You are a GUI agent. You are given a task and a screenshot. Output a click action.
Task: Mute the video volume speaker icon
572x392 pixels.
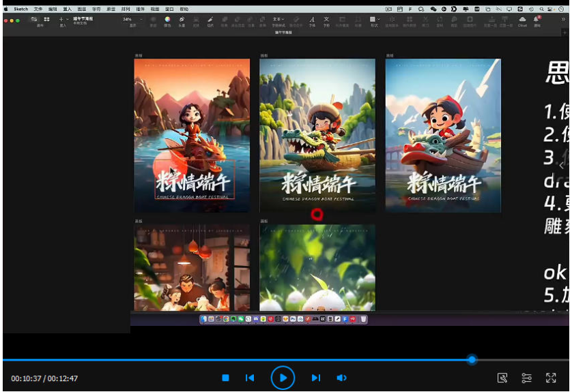(341, 378)
